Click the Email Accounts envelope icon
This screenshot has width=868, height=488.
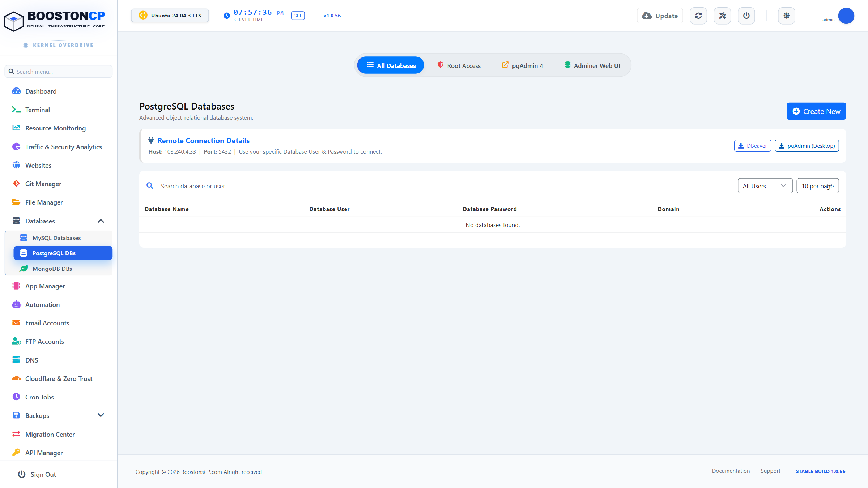click(x=16, y=323)
